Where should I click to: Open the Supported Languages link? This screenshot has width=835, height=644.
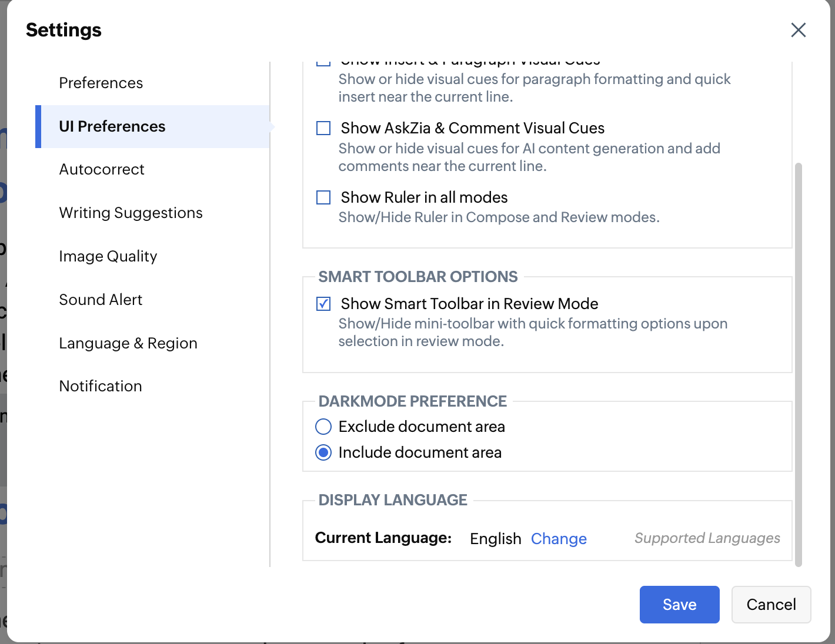[x=707, y=538]
